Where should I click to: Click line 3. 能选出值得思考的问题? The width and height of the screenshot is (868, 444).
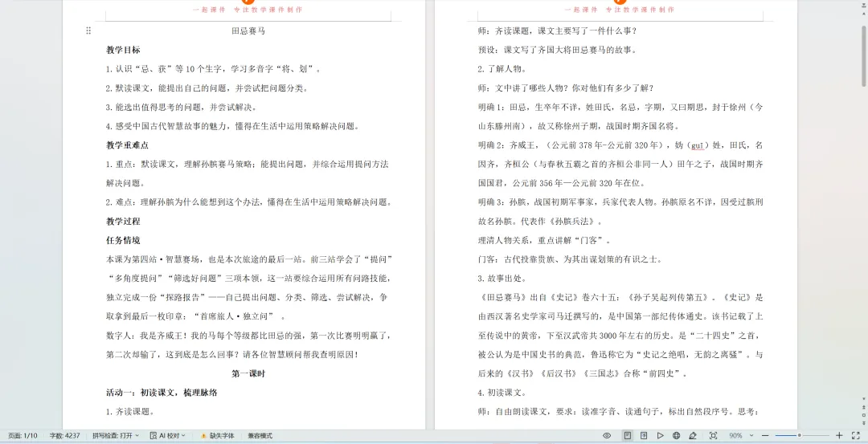pyautogui.click(x=182, y=108)
